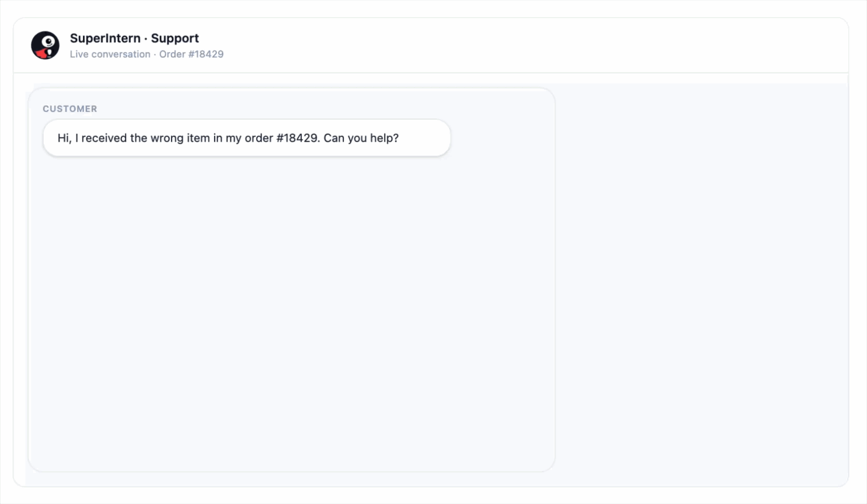Click the "Live conversation · Order #18429" subtitle
Screen dimensions: 867x504
pyautogui.click(x=147, y=54)
